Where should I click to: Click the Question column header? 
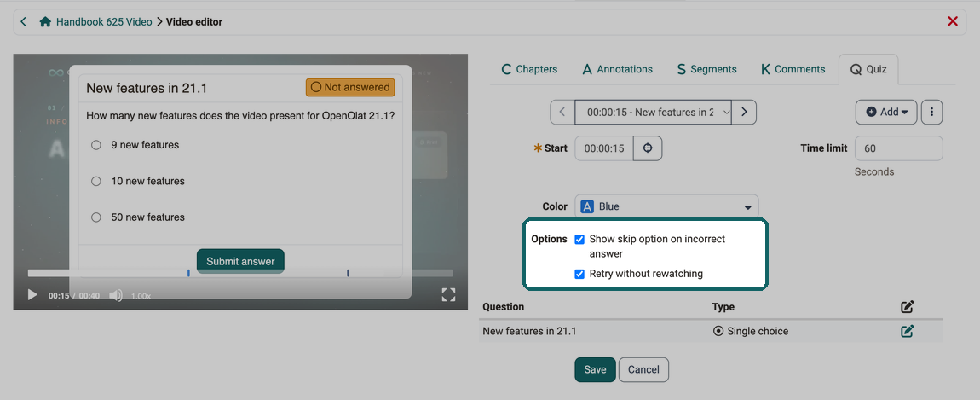(504, 307)
